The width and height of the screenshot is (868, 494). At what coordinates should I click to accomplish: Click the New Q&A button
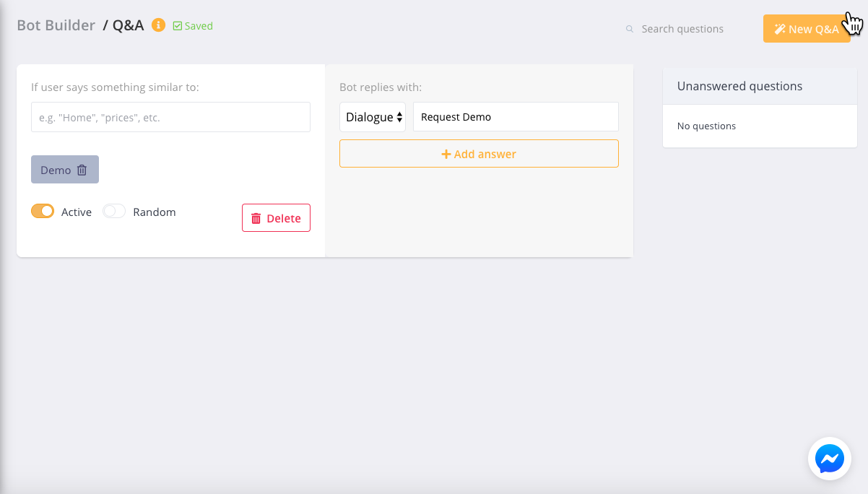(x=807, y=29)
